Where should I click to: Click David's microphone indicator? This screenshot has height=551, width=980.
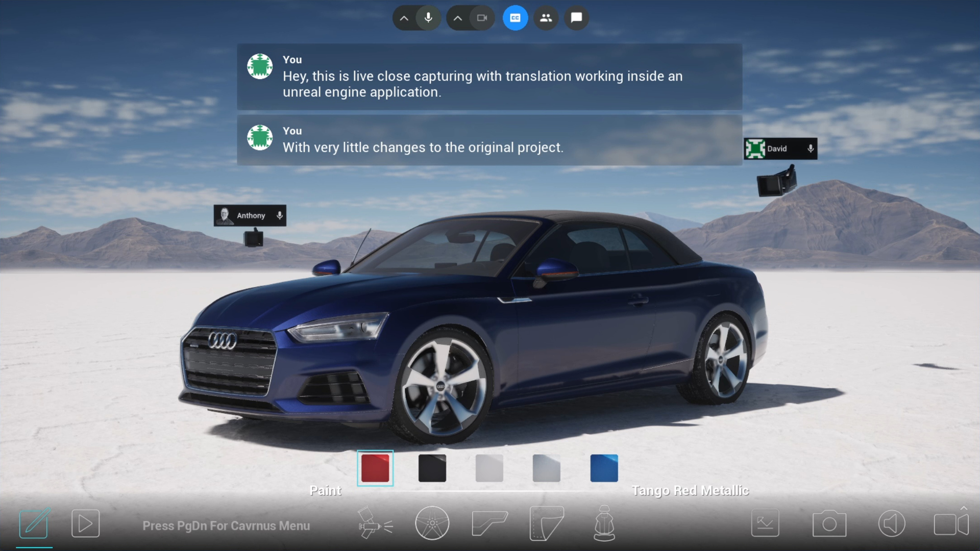tap(811, 149)
